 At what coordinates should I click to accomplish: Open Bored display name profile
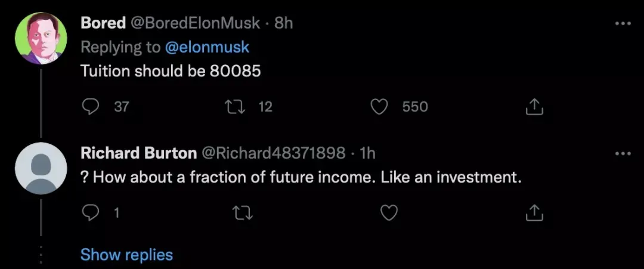(103, 23)
